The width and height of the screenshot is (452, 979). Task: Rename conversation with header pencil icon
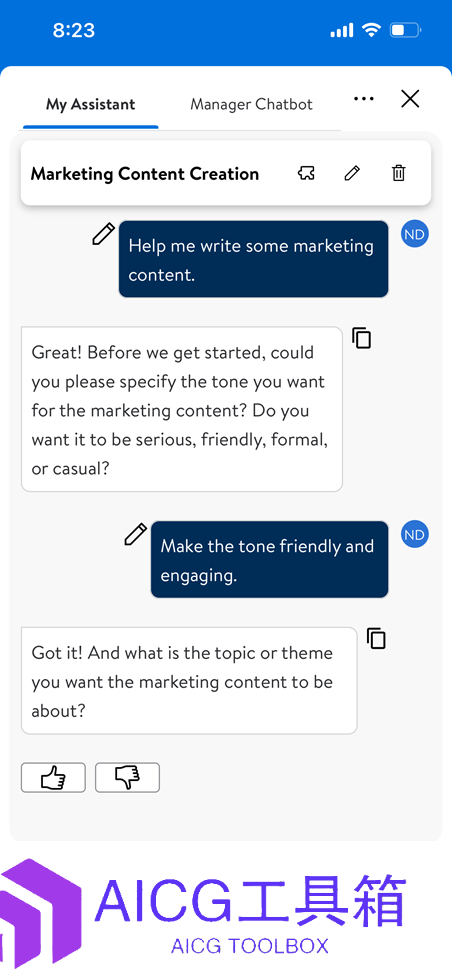point(352,173)
